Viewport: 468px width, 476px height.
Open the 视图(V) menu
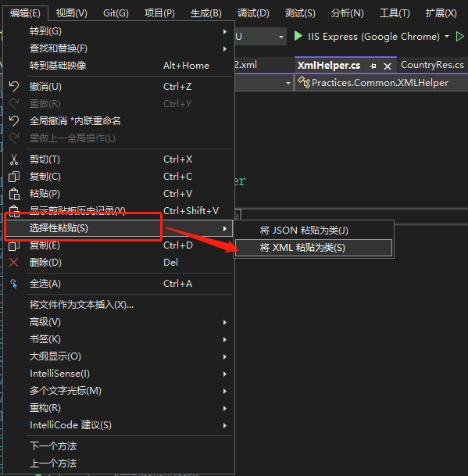[x=72, y=13]
